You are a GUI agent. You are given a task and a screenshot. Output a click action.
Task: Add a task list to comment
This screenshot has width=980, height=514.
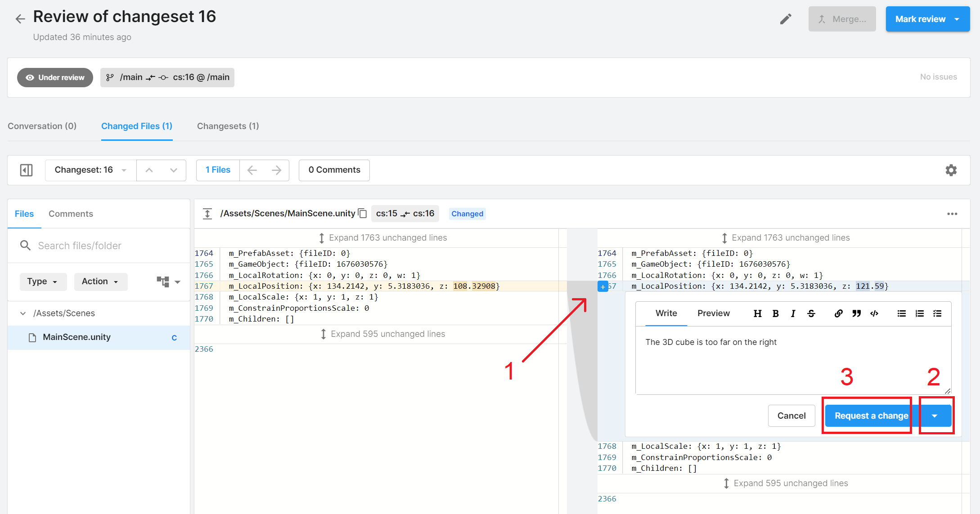click(937, 313)
